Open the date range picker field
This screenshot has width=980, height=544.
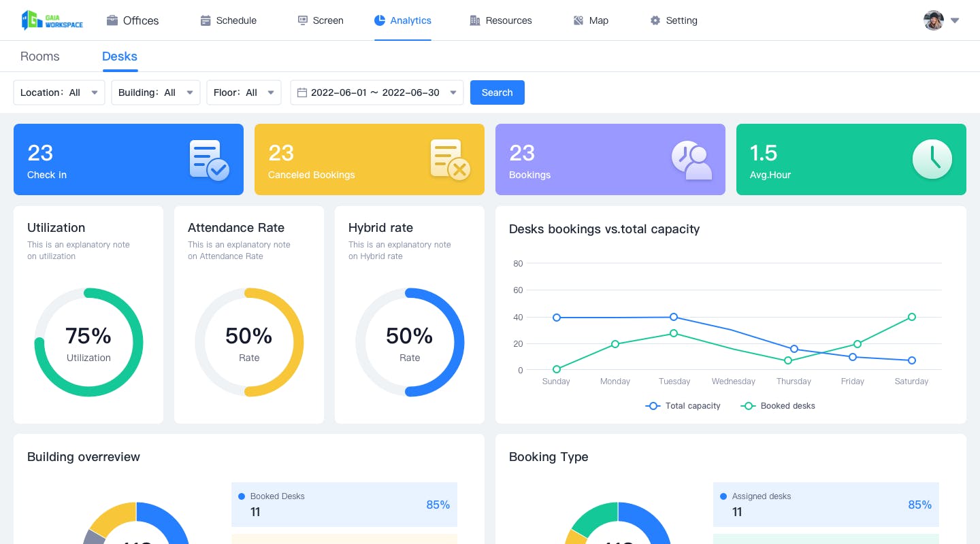click(x=377, y=92)
